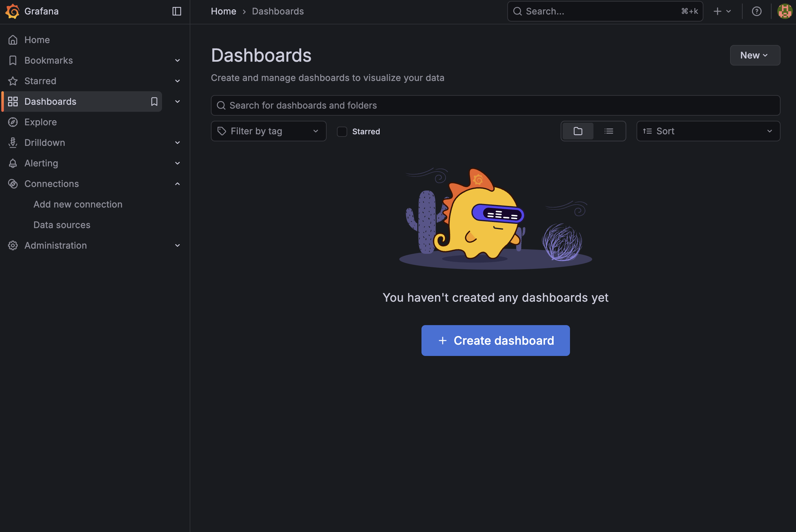Click the Create dashboard button
This screenshot has height=532, width=796.
[x=495, y=340]
